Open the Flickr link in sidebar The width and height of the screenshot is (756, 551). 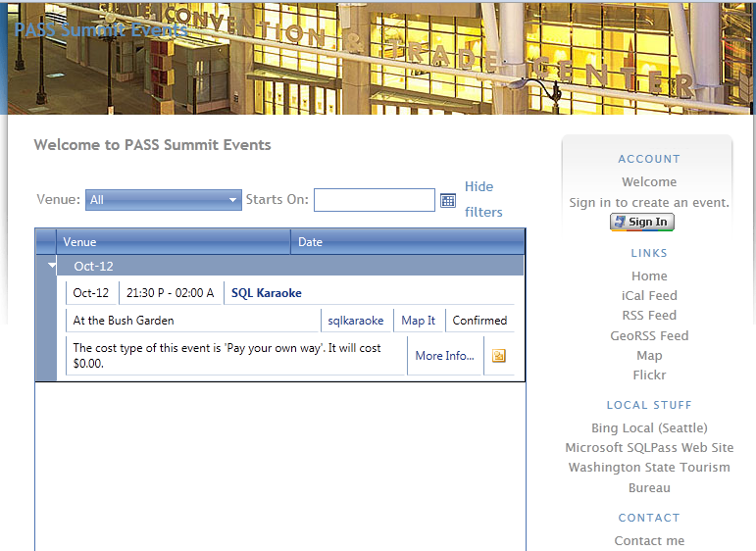click(649, 375)
